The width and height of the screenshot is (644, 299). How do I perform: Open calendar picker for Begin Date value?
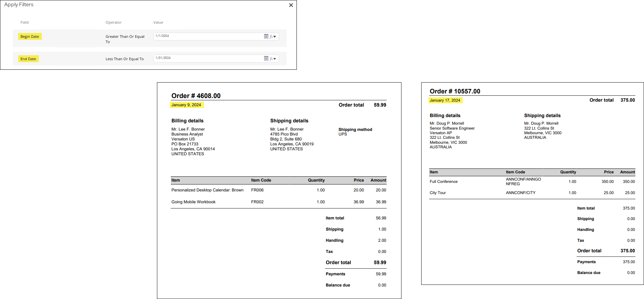[x=266, y=36]
